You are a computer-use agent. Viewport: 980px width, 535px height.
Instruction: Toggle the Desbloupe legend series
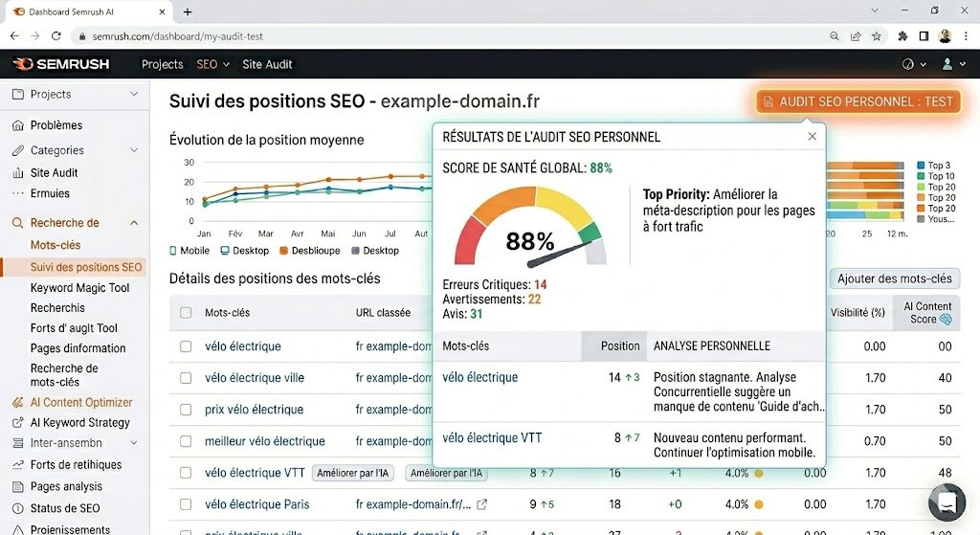(309, 251)
